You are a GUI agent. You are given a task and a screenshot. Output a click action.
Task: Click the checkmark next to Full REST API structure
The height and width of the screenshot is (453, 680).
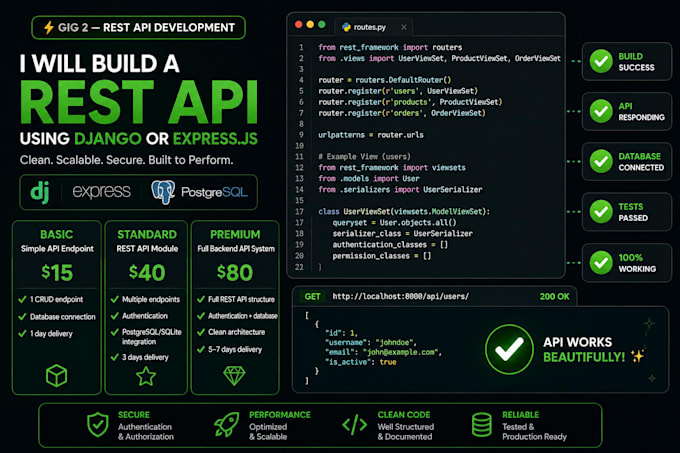coord(201,300)
